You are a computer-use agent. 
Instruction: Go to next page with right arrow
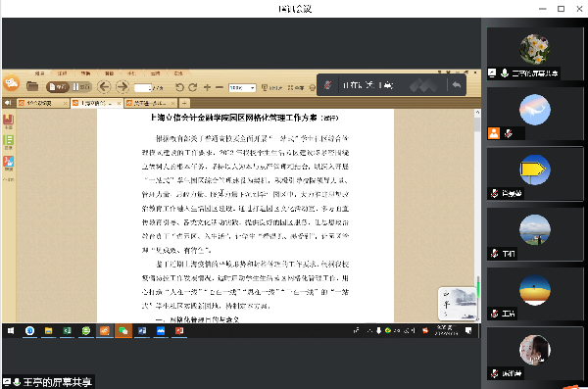[122, 87]
